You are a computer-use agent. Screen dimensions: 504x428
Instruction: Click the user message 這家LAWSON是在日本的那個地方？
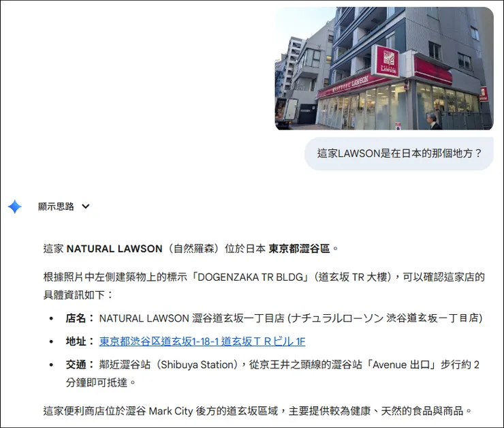[x=399, y=153]
